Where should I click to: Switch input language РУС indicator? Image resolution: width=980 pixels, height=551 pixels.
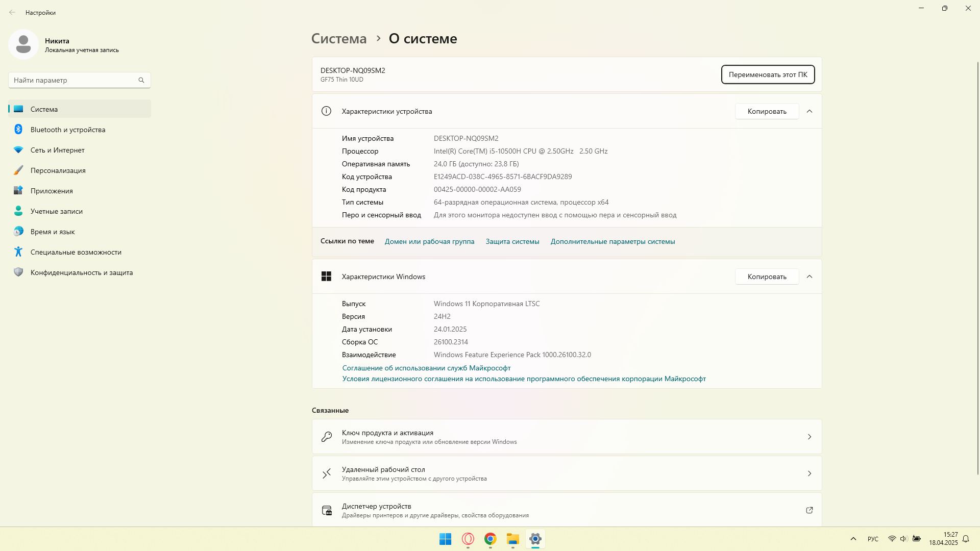tap(873, 539)
